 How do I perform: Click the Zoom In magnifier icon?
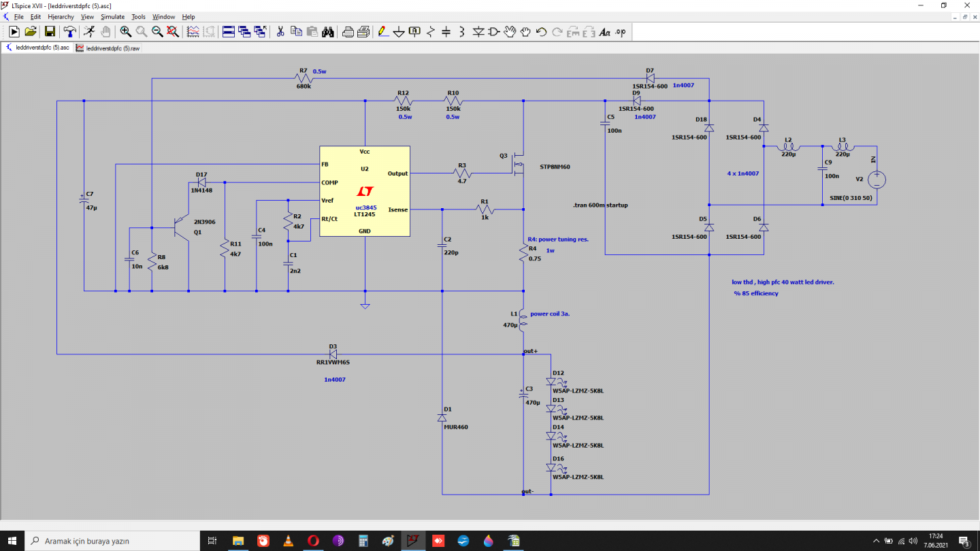click(x=126, y=31)
